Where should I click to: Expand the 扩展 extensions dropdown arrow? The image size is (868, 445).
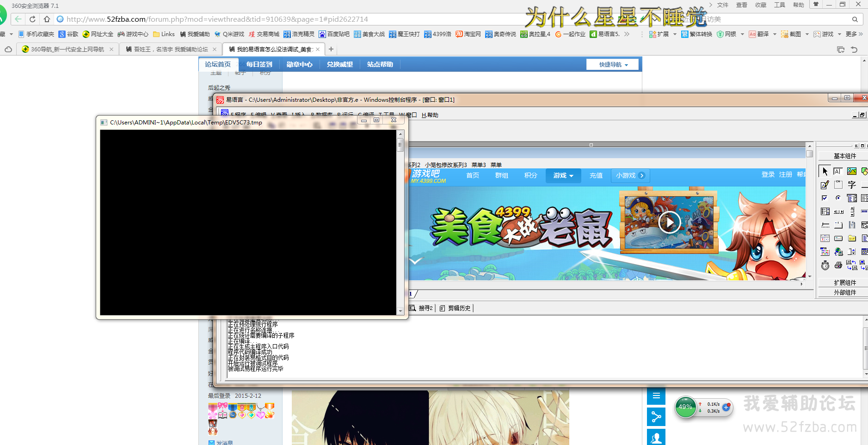tap(675, 34)
